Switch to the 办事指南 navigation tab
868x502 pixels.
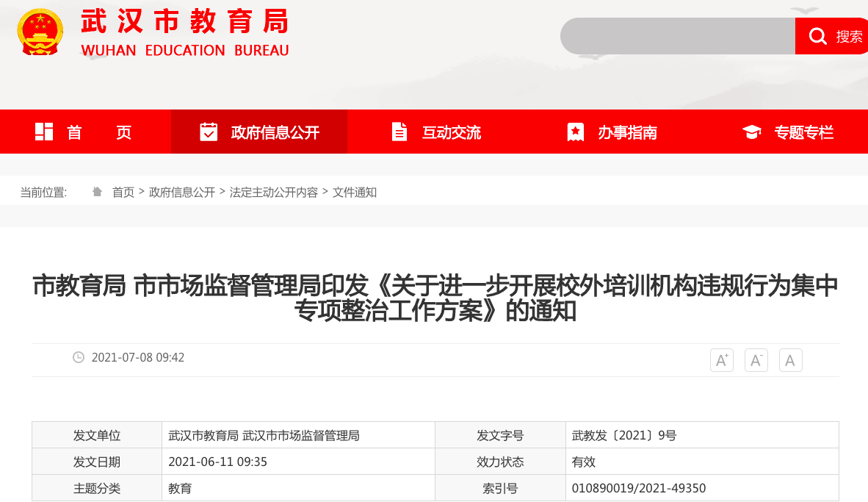tap(628, 132)
